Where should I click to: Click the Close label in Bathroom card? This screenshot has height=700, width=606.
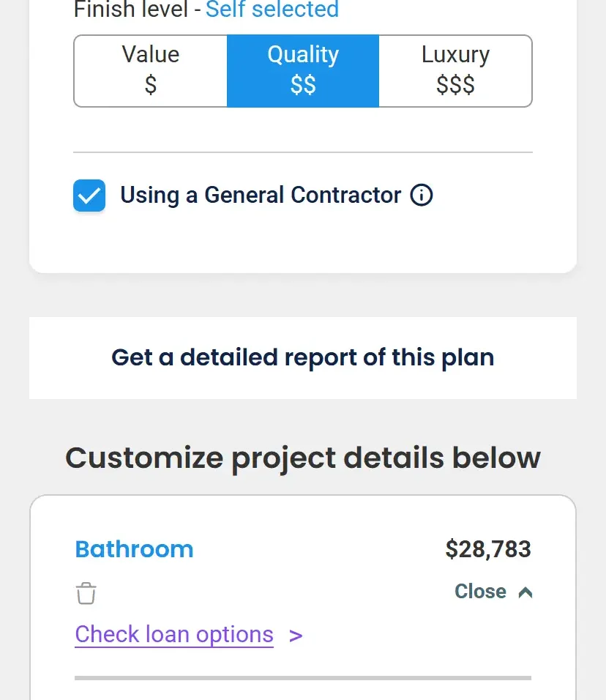pyautogui.click(x=480, y=592)
